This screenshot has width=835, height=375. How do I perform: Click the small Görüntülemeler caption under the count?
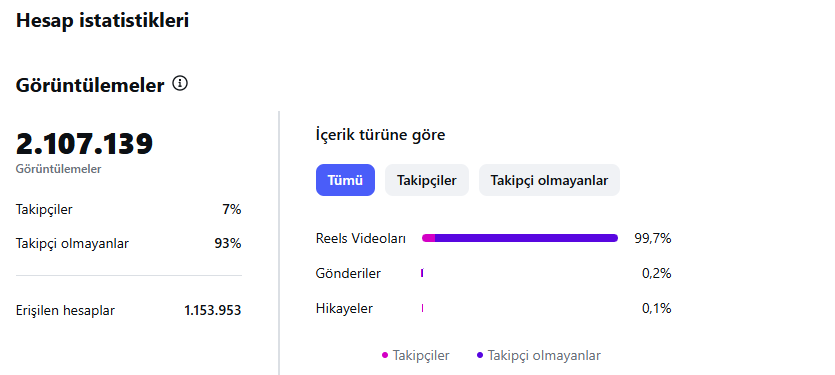(x=59, y=169)
